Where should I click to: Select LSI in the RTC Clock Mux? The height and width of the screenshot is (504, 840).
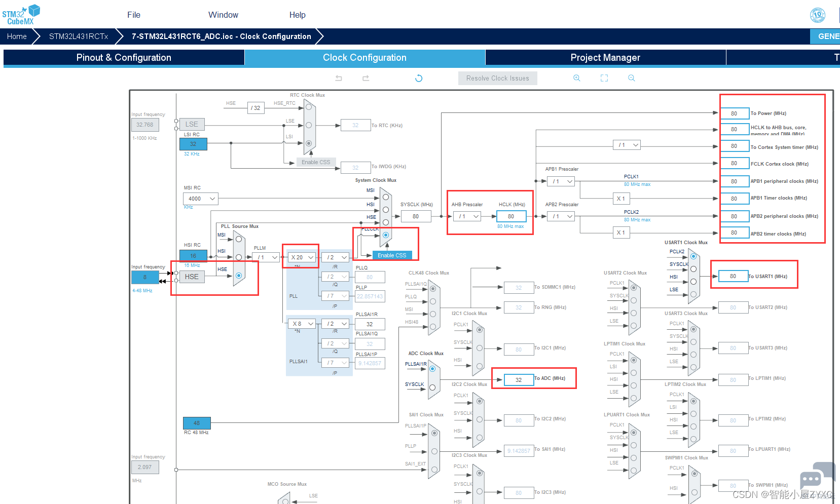[x=309, y=143]
